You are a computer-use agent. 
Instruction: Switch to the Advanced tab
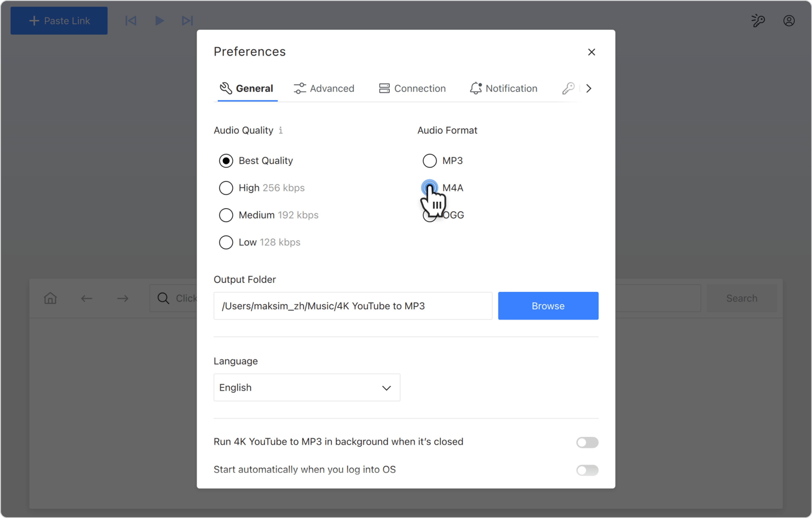(x=324, y=89)
